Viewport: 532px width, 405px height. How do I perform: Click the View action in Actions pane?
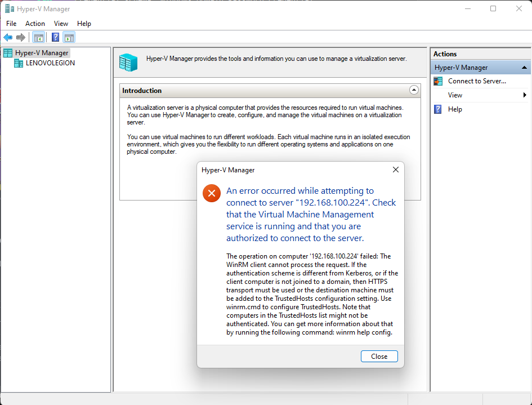[x=455, y=95]
